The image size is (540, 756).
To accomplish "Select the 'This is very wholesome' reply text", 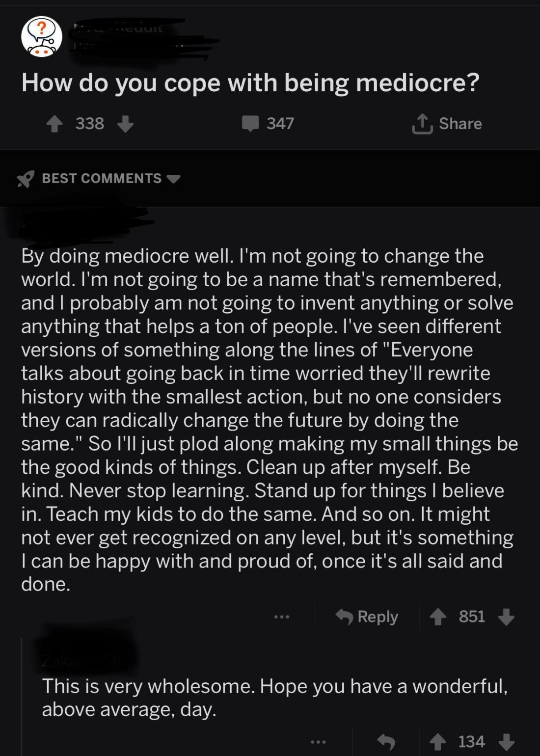I will click(275, 698).
